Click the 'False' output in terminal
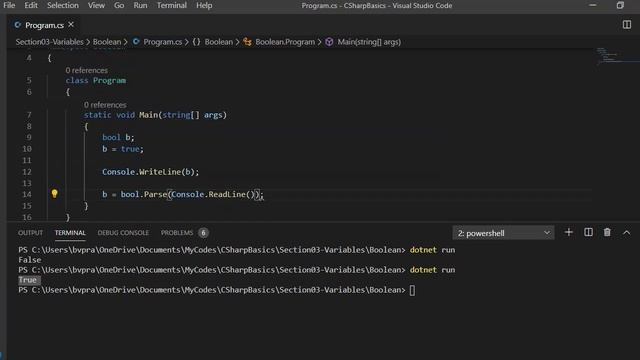The width and height of the screenshot is (640, 360). 30,260
